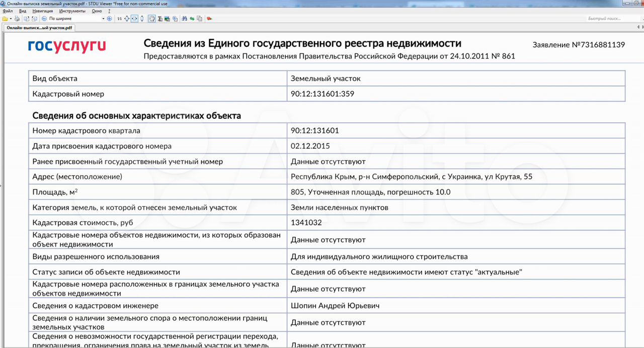644x348 pixels.
Task: Click area value '805, Уточненная площадь, погрешность 10.0'
Action: click(x=371, y=192)
